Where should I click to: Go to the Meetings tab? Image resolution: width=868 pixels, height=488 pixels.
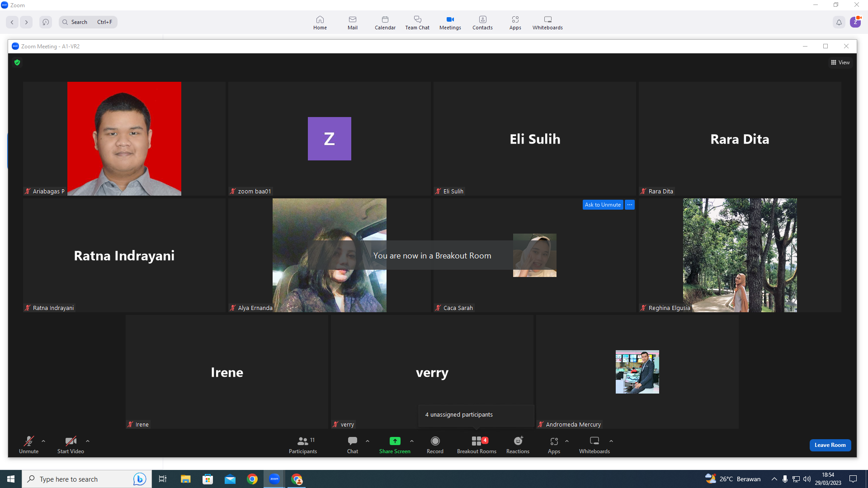tap(450, 23)
